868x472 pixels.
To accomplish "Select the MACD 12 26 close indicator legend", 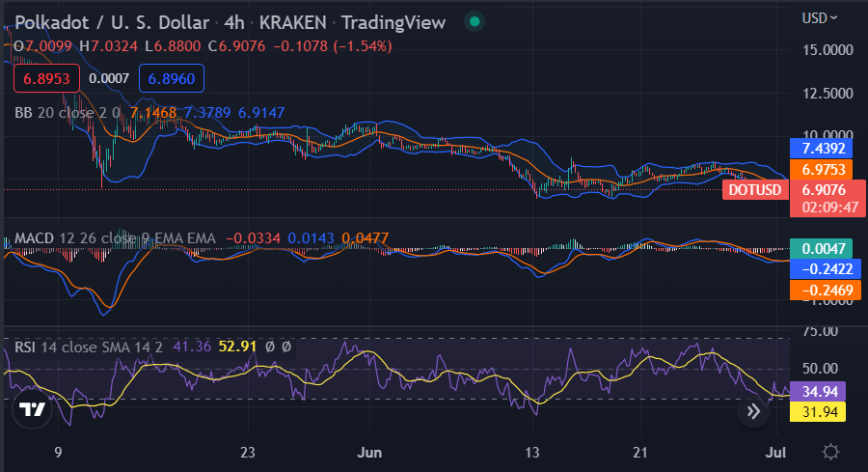I will [115, 238].
